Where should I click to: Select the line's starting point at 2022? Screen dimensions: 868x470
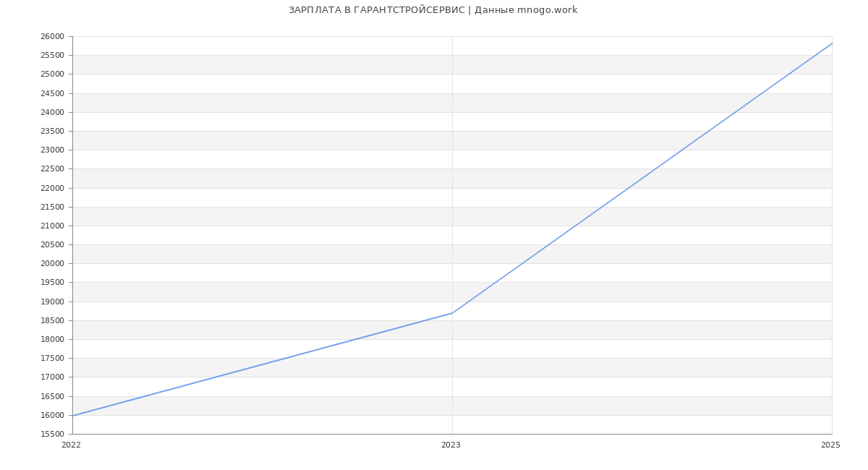[x=73, y=416]
